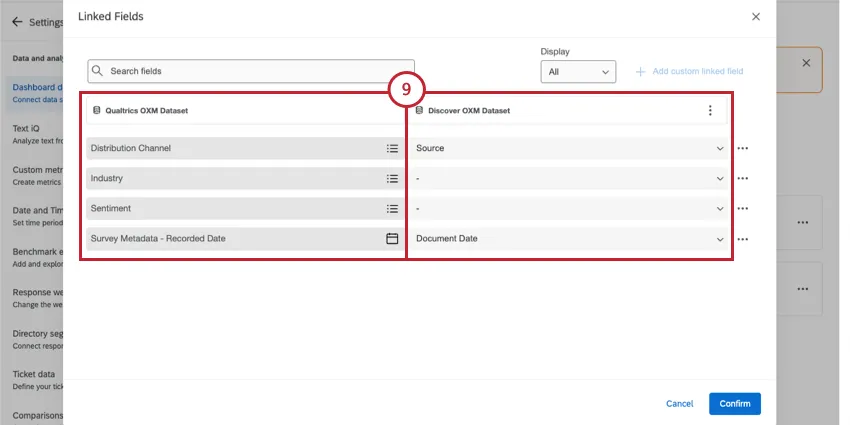This screenshot has width=850, height=425.
Task: Open the Sentiment row mapping dropdown
Action: coord(569,209)
